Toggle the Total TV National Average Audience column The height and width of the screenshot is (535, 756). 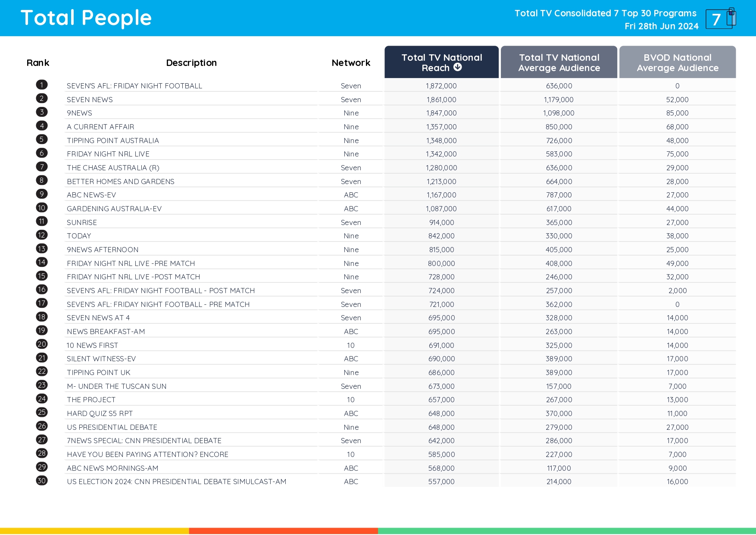pos(559,62)
